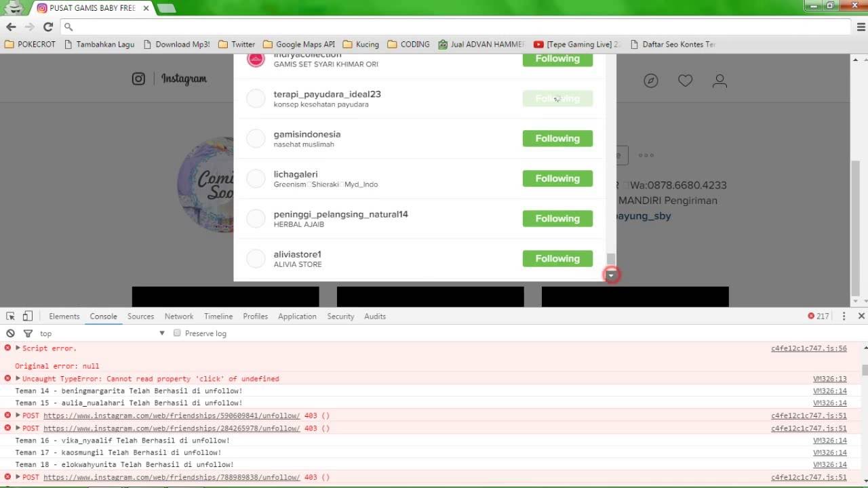Click the DevTools inspect element icon
This screenshot has height=488, width=868.
click(x=11, y=316)
